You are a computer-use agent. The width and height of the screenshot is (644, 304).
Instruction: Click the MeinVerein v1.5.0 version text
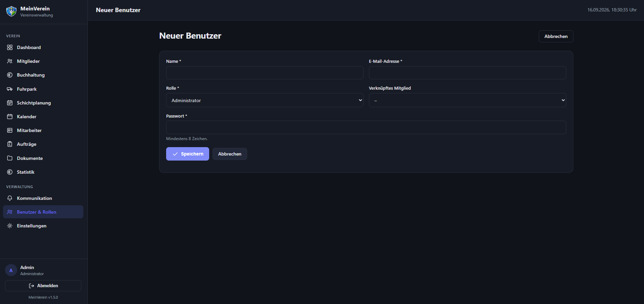point(43,297)
